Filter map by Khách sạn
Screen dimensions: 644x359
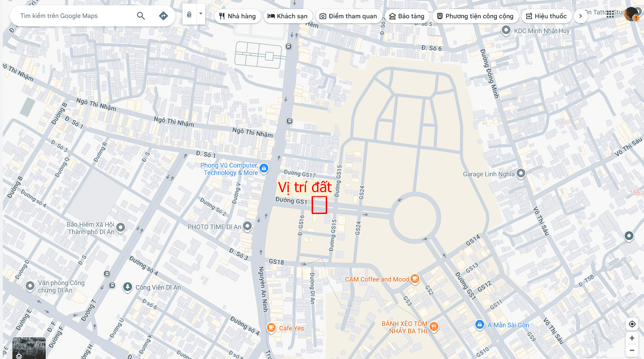[288, 16]
